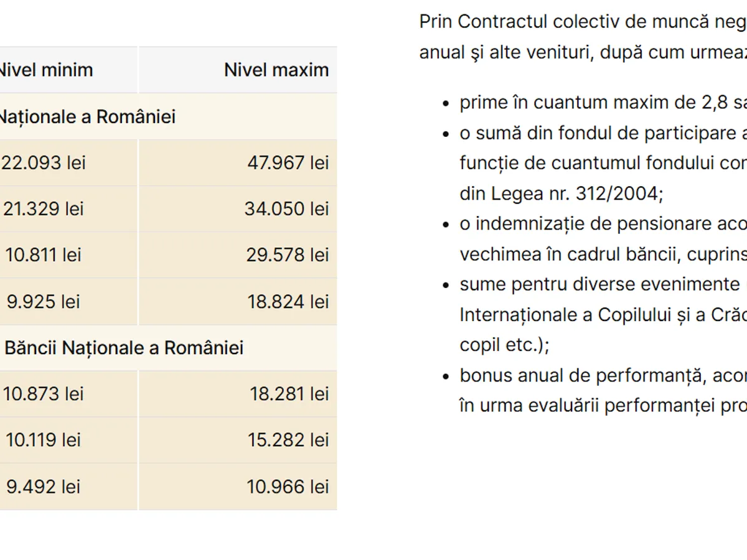Click the 9.925 lei cell

point(44,302)
